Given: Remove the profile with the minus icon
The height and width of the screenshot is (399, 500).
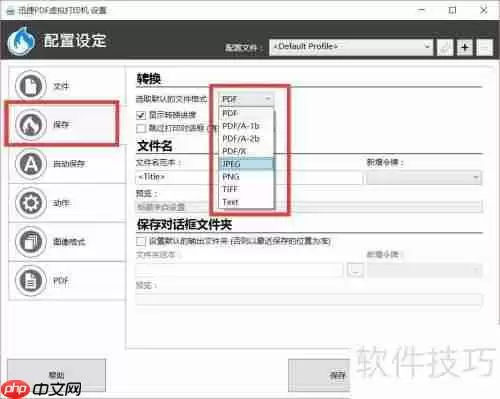Looking at the screenshot, I should [x=484, y=47].
